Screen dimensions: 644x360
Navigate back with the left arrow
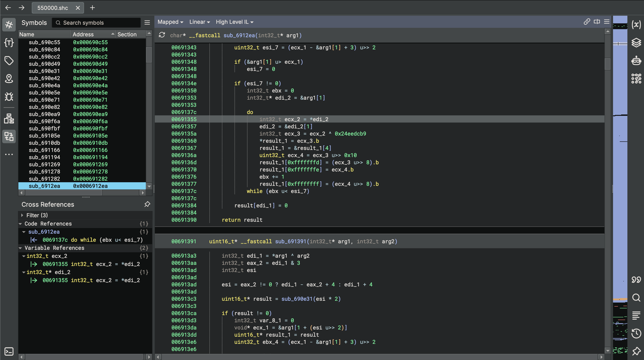[x=8, y=8]
